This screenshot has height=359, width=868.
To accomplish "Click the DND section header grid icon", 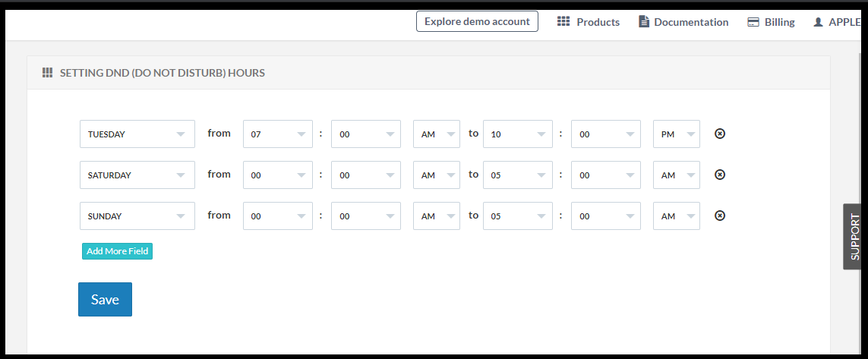I will pyautogui.click(x=48, y=72).
